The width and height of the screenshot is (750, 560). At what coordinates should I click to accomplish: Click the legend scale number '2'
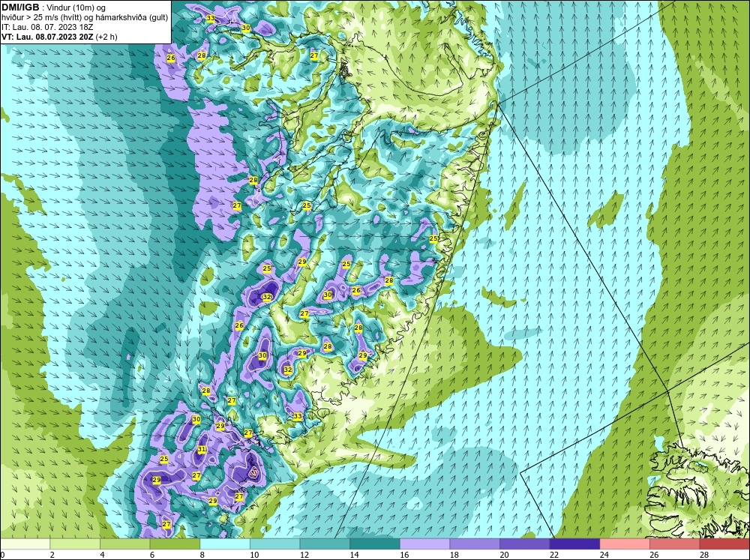[52, 555]
